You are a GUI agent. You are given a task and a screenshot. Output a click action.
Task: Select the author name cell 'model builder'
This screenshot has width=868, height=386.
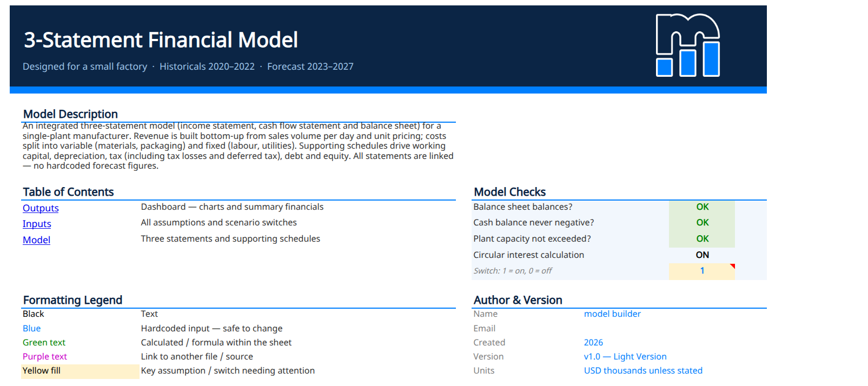612,314
